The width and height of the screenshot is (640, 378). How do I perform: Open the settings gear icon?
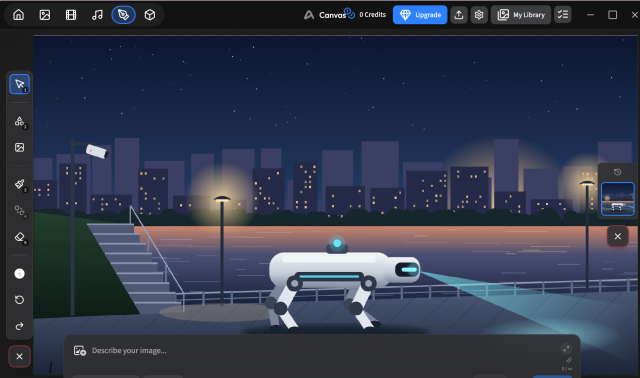click(479, 15)
